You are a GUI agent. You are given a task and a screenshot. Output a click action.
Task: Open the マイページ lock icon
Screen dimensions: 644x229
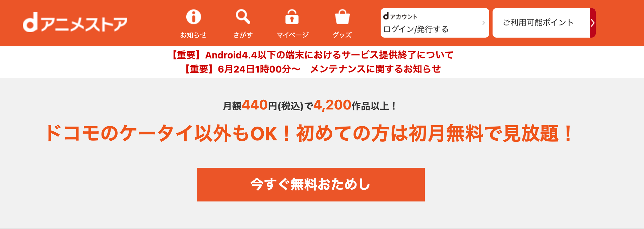292,16
